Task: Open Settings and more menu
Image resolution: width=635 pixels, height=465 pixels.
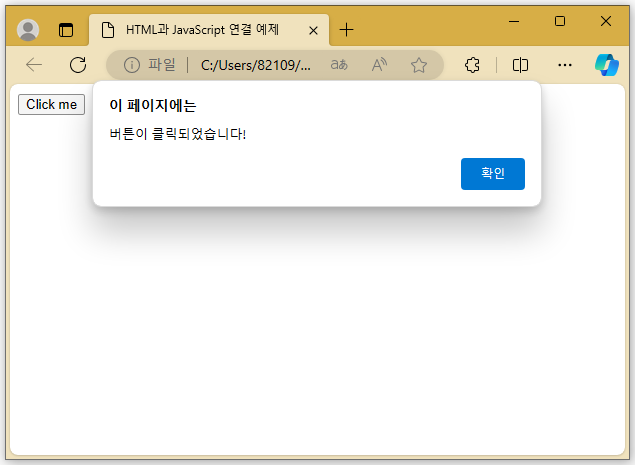Action: point(565,65)
